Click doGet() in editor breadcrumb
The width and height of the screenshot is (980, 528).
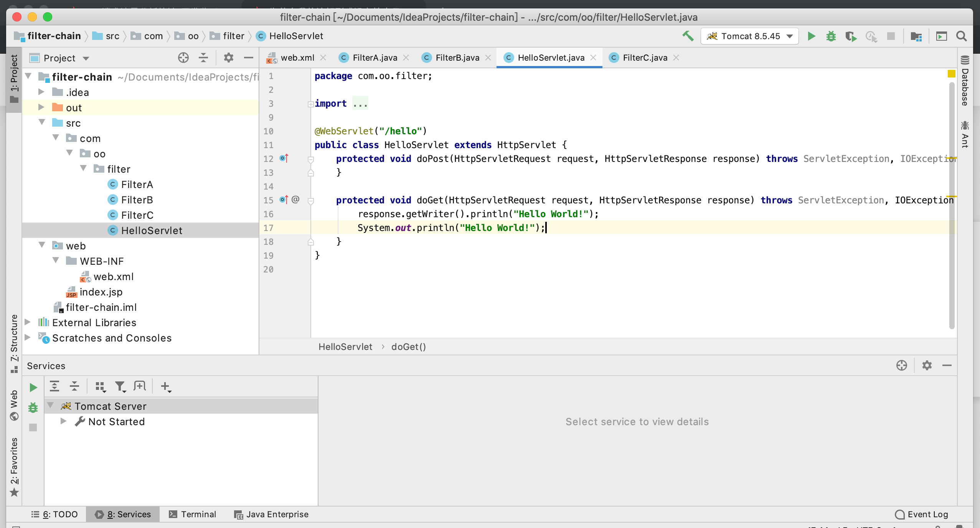coord(409,347)
